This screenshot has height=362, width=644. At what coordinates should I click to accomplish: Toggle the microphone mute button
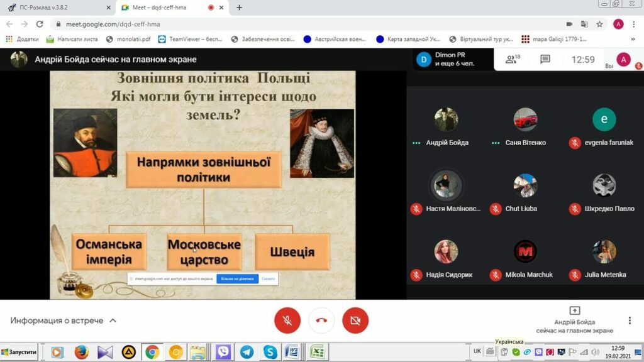pyautogui.click(x=287, y=321)
